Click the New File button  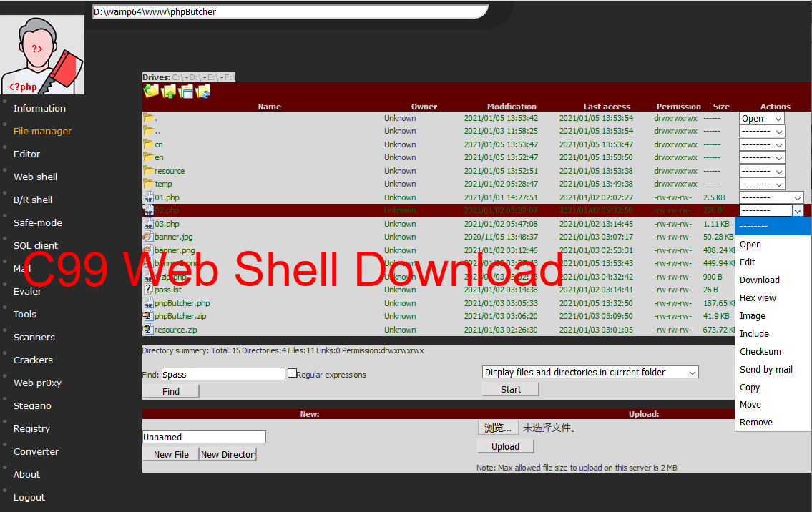point(171,454)
